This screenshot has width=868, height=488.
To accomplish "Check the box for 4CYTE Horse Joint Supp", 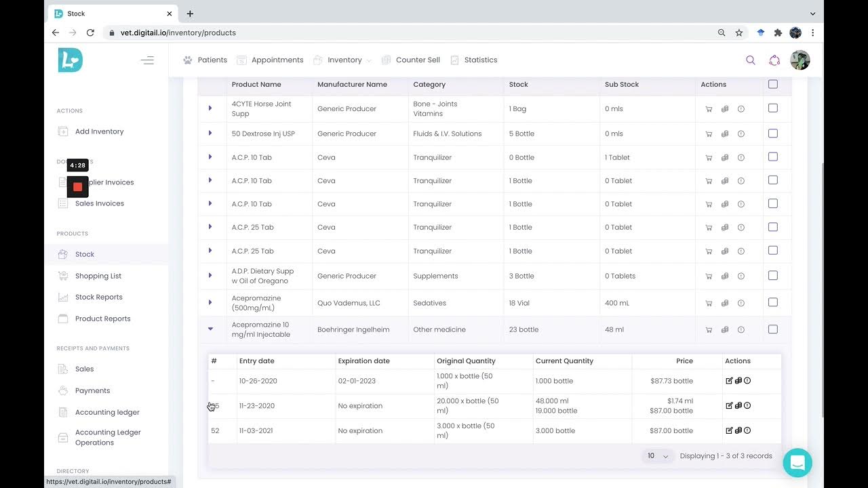I will tap(772, 108).
